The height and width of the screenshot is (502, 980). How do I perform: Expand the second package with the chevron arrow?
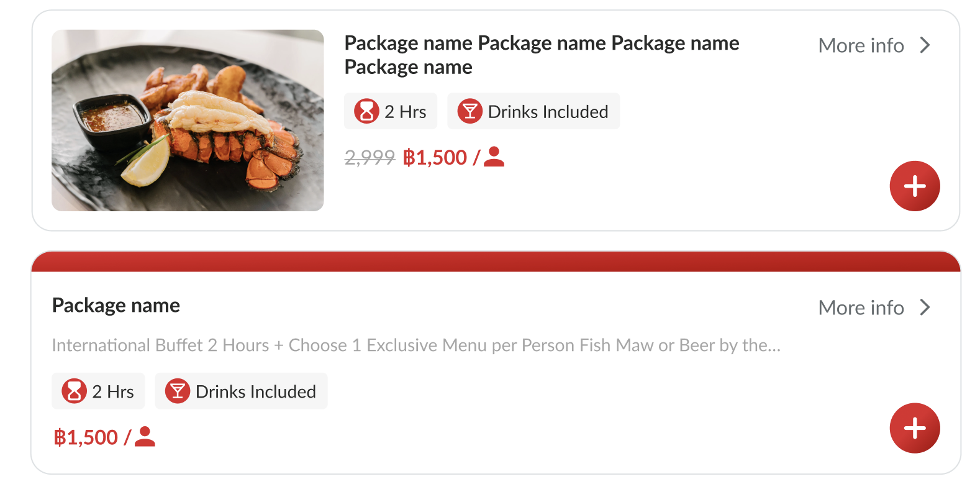coord(925,308)
